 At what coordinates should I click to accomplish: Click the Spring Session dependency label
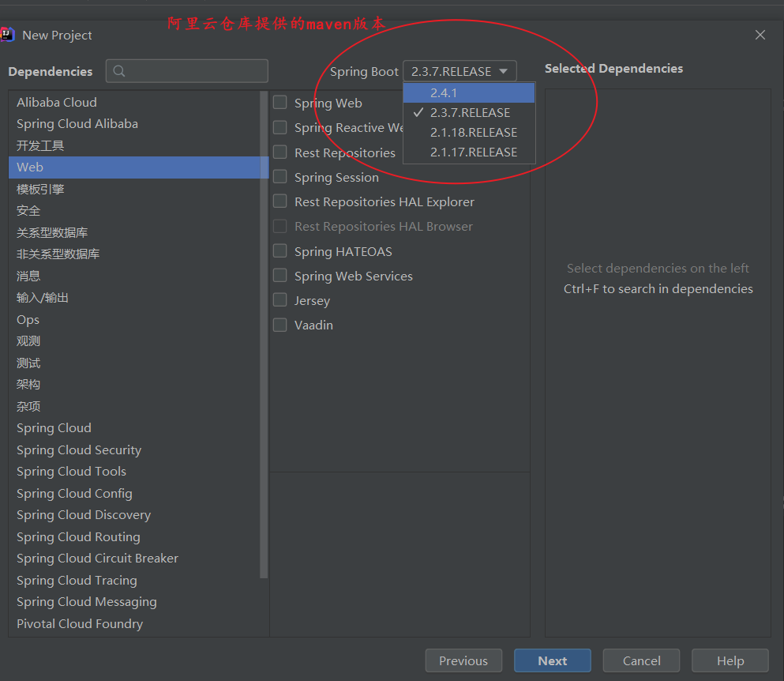coord(336,178)
